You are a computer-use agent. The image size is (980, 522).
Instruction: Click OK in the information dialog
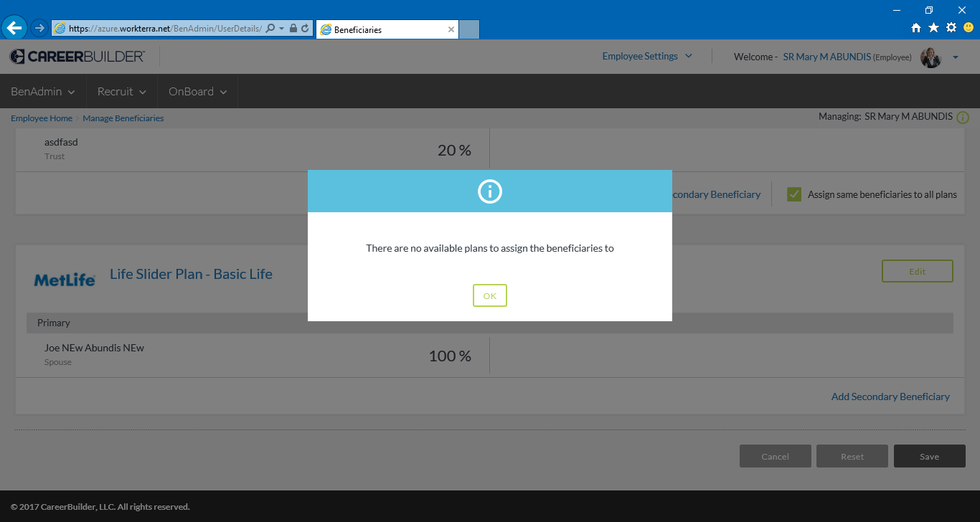[x=489, y=295]
